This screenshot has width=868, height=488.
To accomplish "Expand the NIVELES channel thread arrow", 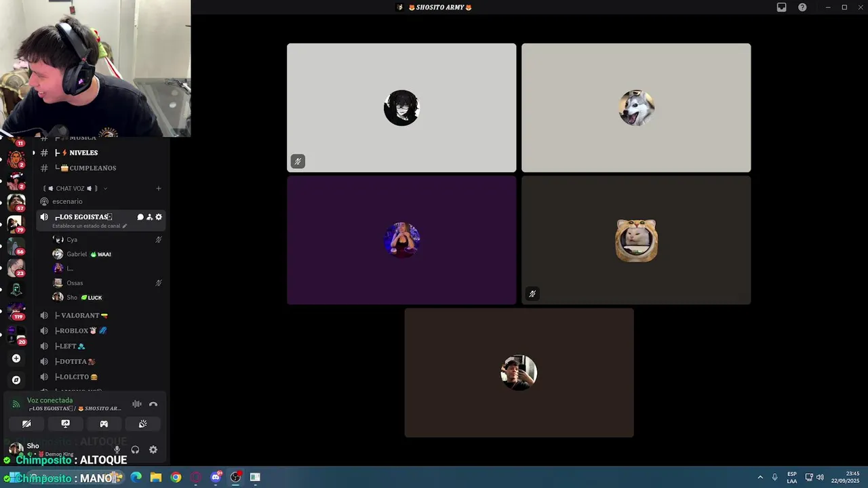I will 33,152.
